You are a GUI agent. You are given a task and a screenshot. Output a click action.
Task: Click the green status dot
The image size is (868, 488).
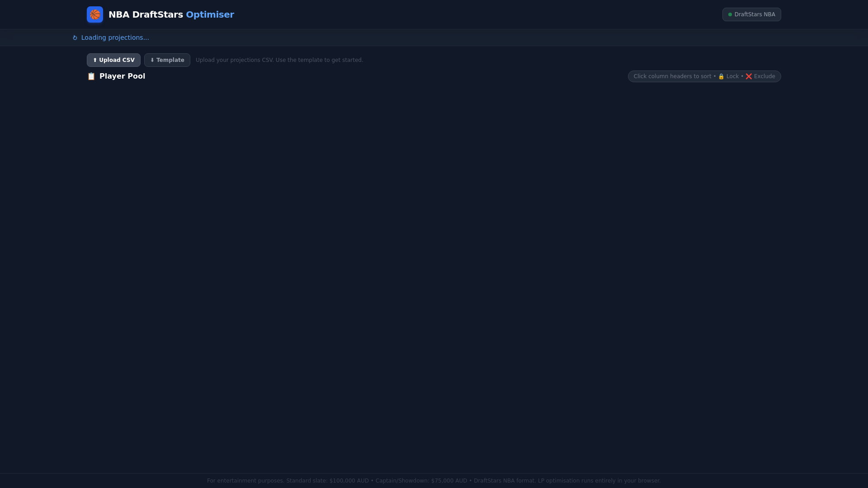click(x=730, y=14)
